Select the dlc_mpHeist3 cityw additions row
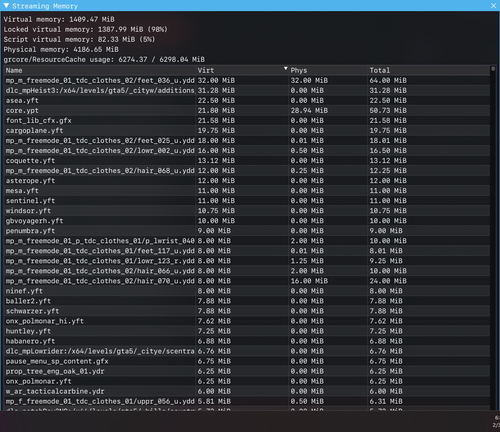The image size is (500, 432). 247,90
